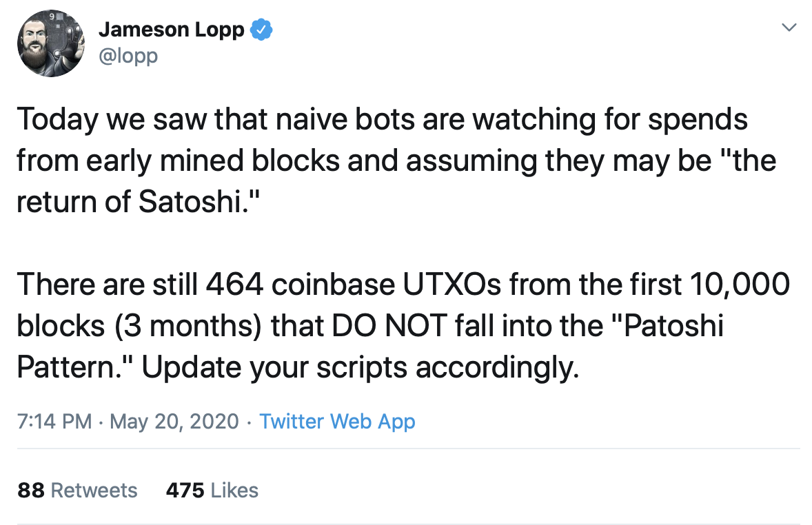Select the first paragraph about naive bots
The width and height of the screenshot is (812, 525).
click(396, 161)
